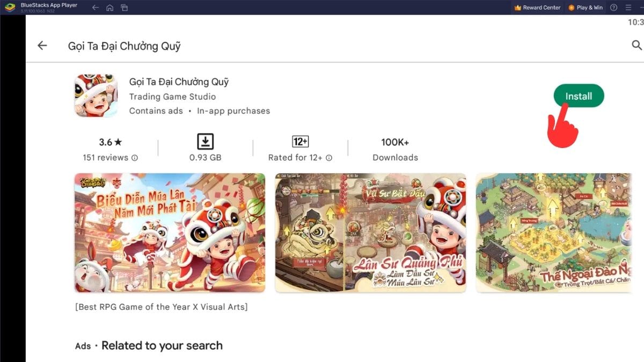Click the 12+ content rating badge

(300, 142)
